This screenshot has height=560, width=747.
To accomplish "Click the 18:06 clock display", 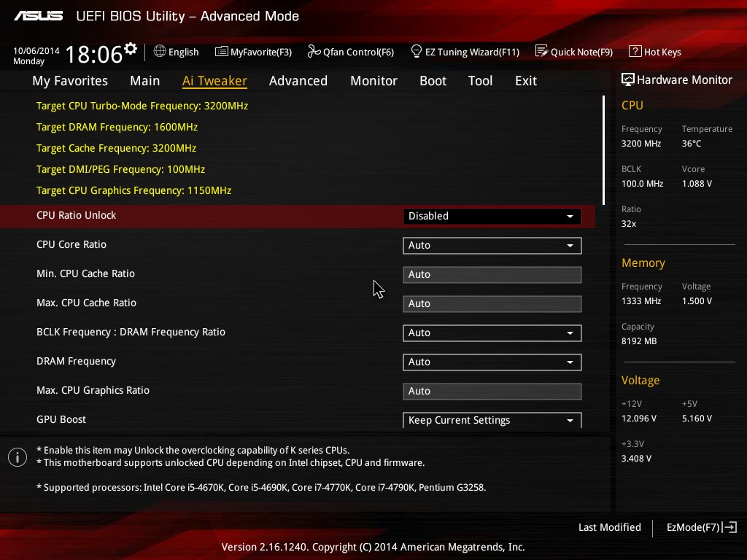I will pyautogui.click(x=94, y=54).
